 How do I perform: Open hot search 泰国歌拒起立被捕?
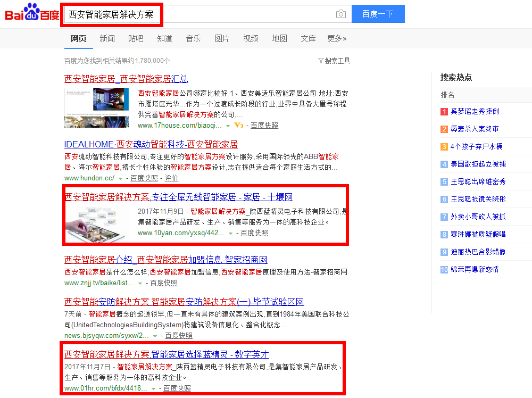tap(478, 164)
